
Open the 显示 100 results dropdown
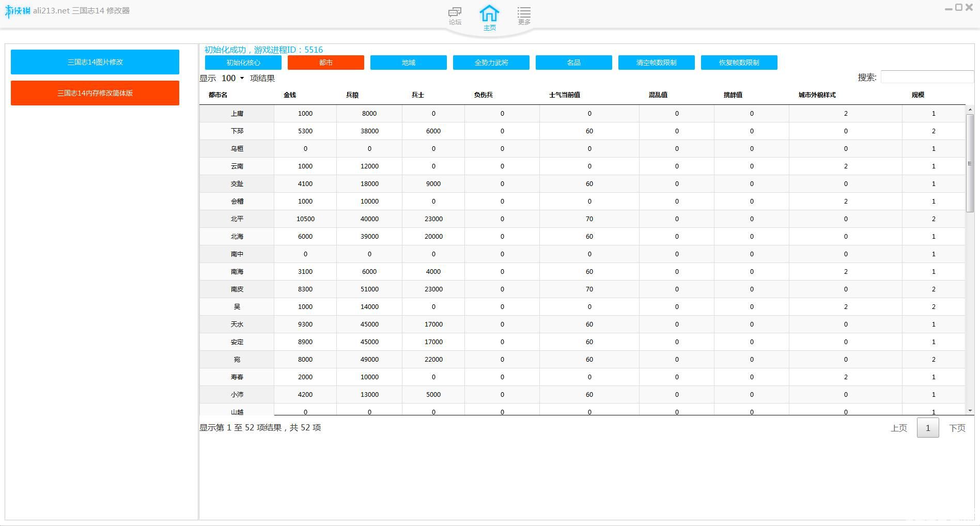point(232,78)
